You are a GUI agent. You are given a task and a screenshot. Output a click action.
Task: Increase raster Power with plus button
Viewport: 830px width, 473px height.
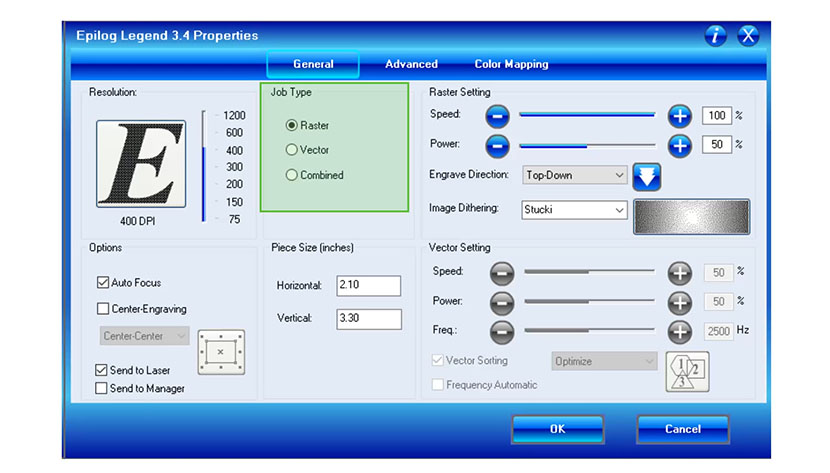680,145
